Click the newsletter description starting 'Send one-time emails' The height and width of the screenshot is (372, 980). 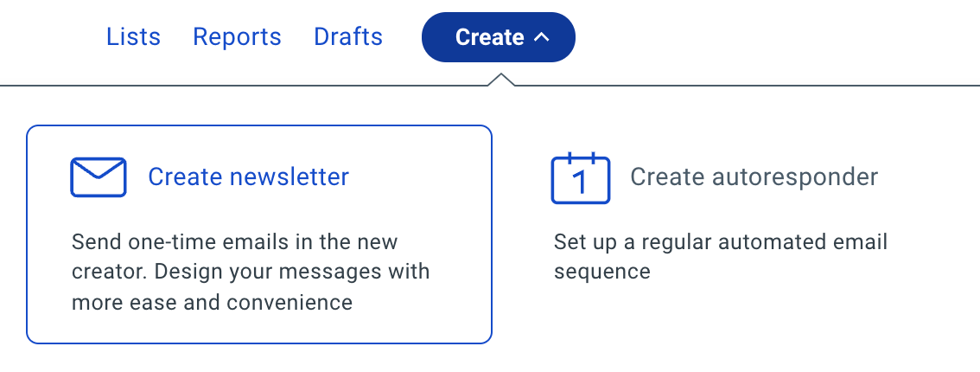[x=251, y=272]
